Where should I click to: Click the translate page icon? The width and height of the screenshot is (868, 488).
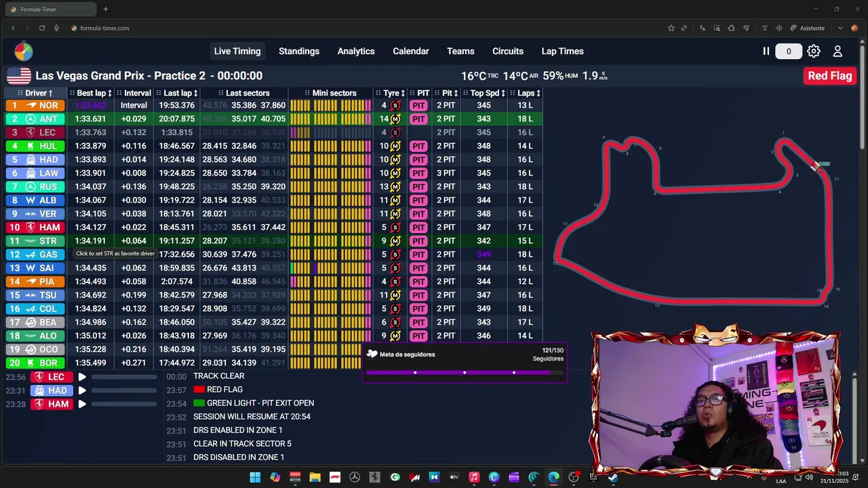(702, 28)
